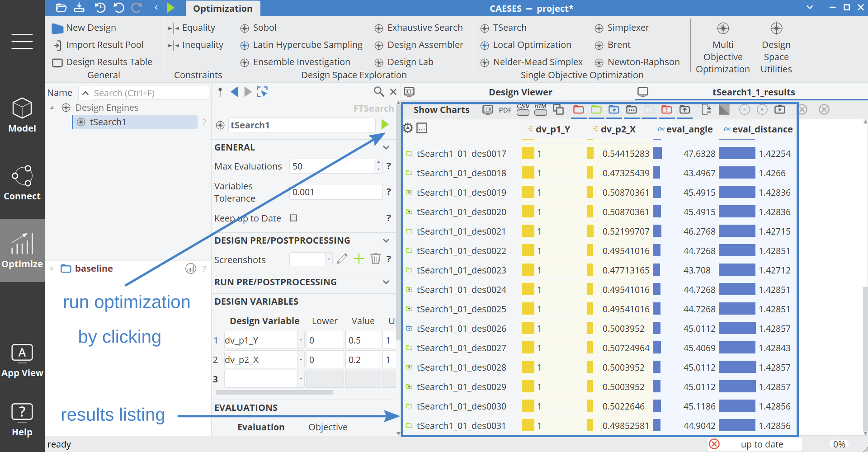Click the 0% progress indicator in status bar
Image resolution: width=868 pixels, height=452 pixels.
839,444
